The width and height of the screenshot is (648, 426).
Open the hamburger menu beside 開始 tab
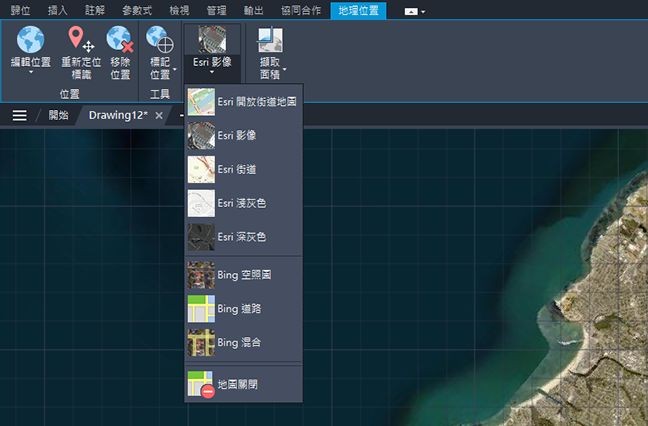(x=19, y=116)
